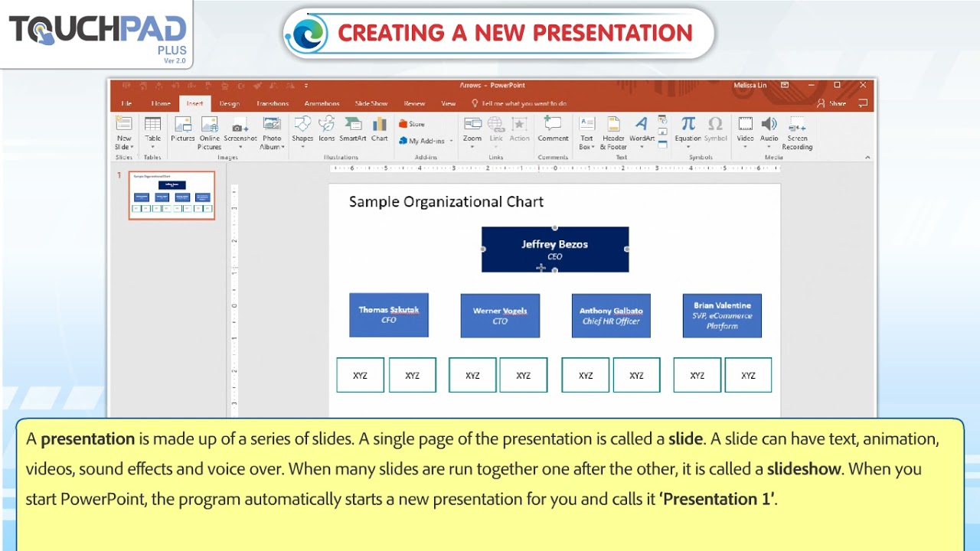Collapse the ribbon with the chevron
Image resolution: width=980 pixels, height=551 pixels.
click(867, 157)
